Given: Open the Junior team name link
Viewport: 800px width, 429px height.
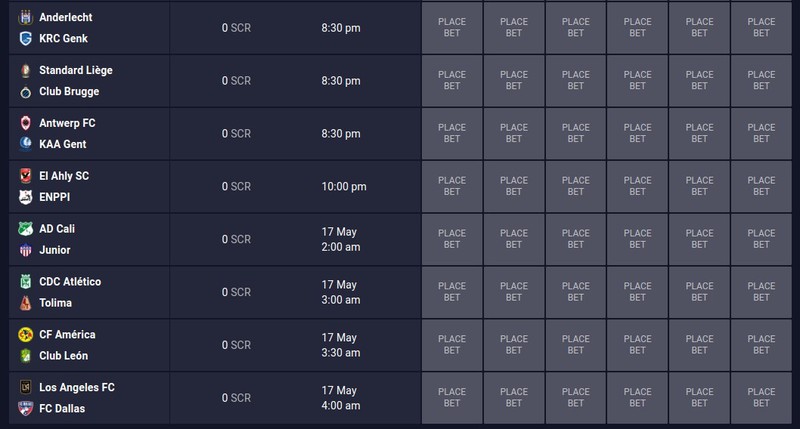Looking at the screenshot, I should [x=55, y=250].
